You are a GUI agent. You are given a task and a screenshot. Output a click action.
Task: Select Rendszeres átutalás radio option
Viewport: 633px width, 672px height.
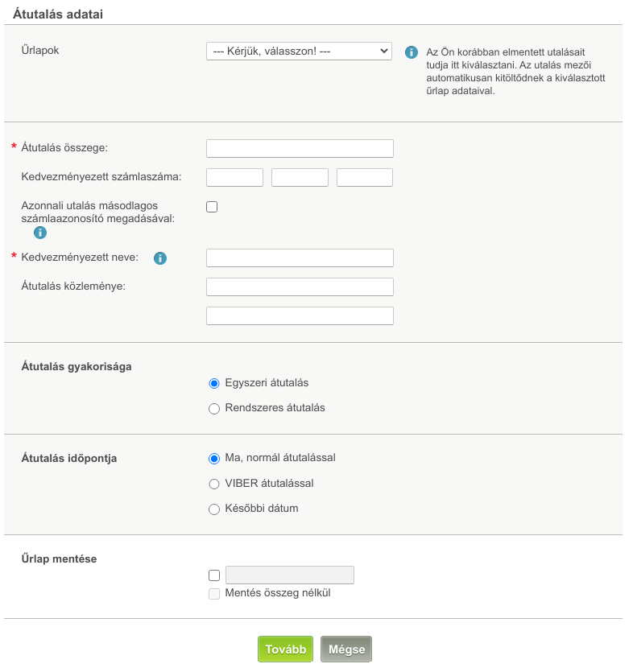pyautogui.click(x=214, y=408)
